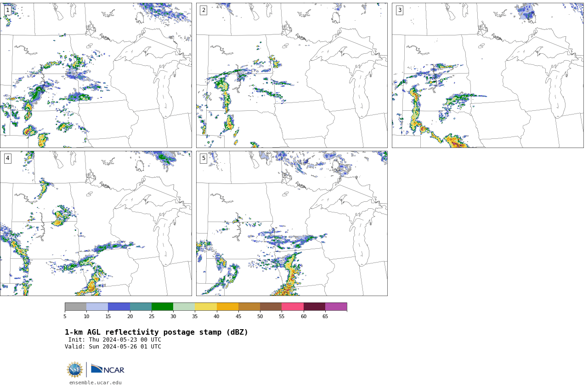588x388 pixels.
Task: Click the maroon 60-65 dBZ swatch
Action: point(314,307)
